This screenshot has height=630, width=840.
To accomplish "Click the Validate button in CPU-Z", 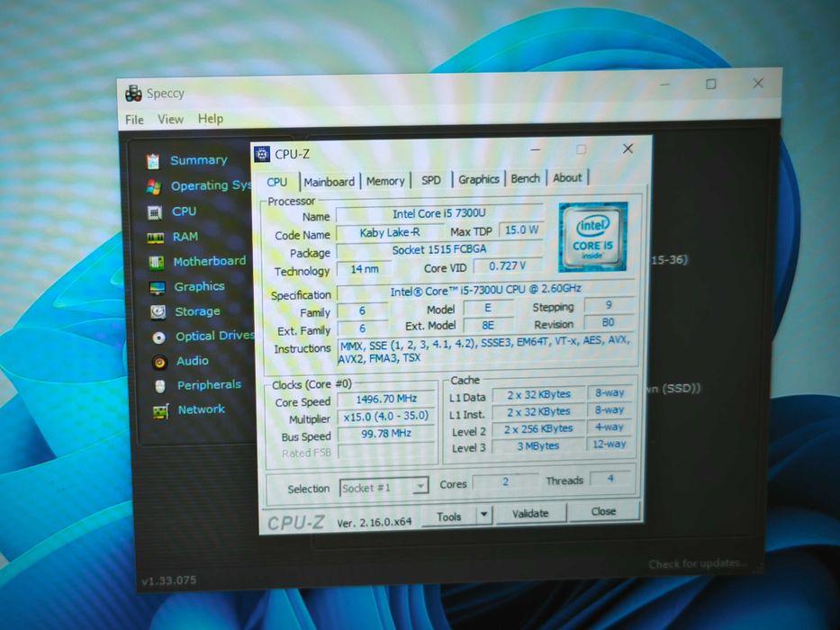I will tap(530, 513).
